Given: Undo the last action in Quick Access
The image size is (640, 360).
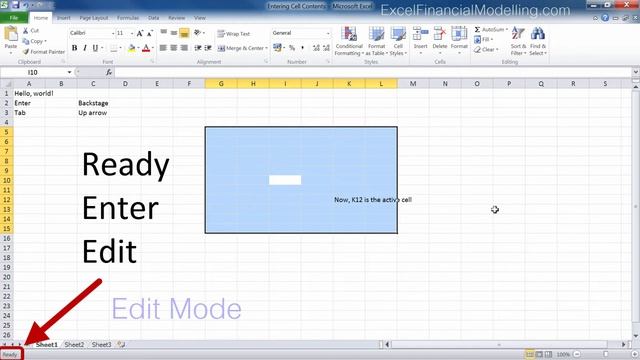Looking at the screenshot, I should [x=25, y=5].
